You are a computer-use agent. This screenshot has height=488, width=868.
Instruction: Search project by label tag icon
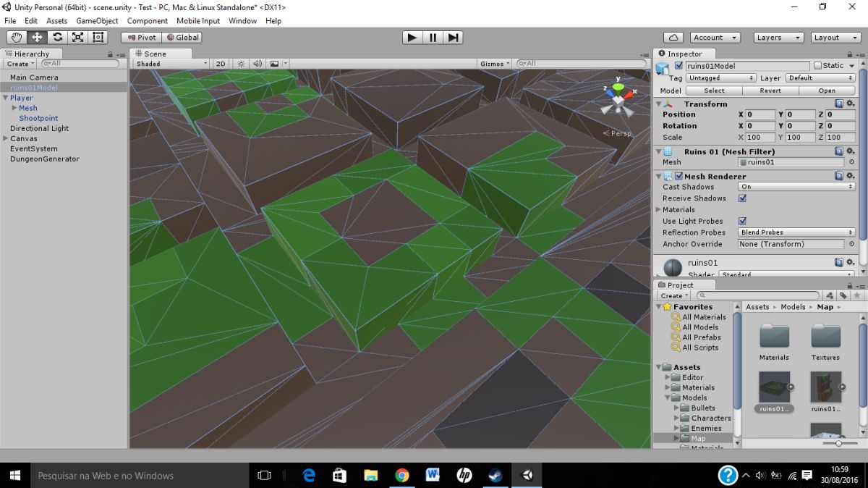tap(843, 295)
